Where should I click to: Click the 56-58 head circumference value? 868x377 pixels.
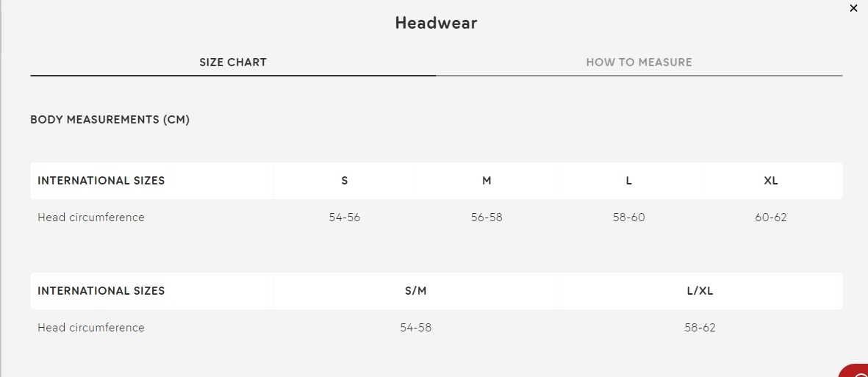(487, 218)
